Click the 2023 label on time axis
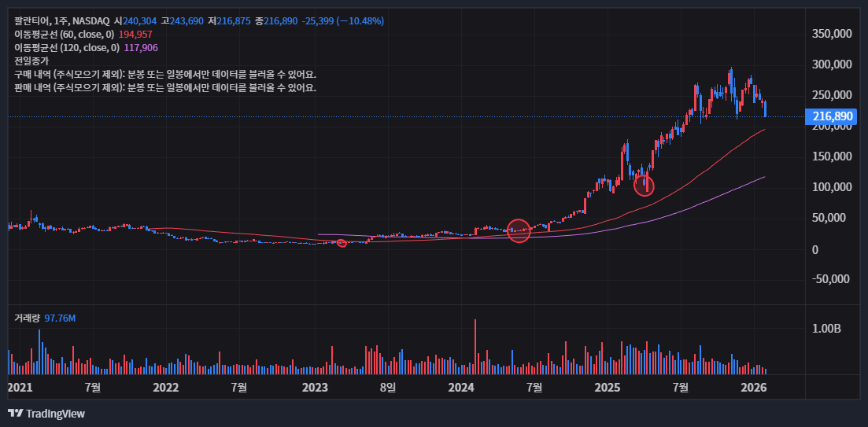Image resolution: width=868 pixels, height=427 pixels. pyautogui.click(x=315, y=387)
